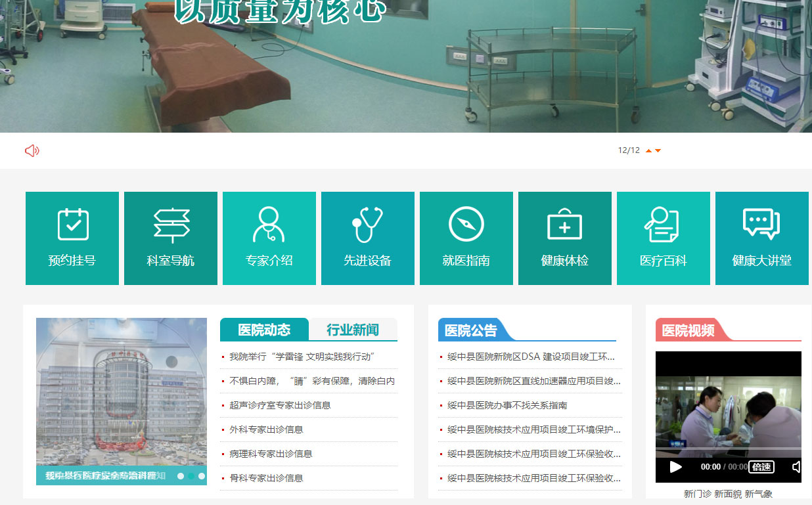Switch to the 行业新闻 tab
The width and height of the screenshot is (812, 505).
[353, 330]
